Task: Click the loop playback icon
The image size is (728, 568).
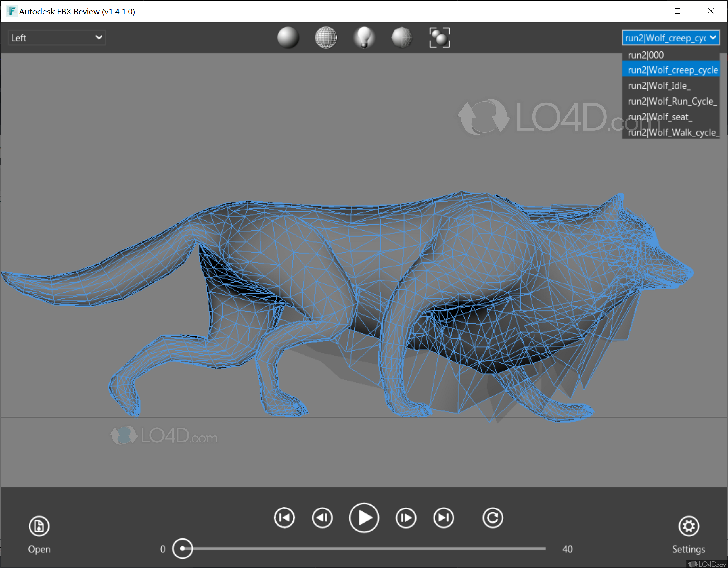Action: 493,518
